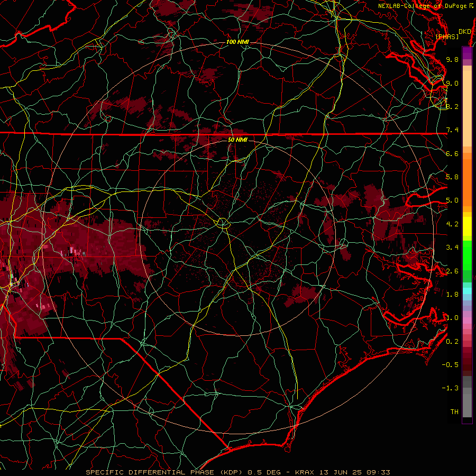This screenshot has height=476, width=476.
Task: Pick the purple segment of the color bar
Action: (x=467, y=53)
